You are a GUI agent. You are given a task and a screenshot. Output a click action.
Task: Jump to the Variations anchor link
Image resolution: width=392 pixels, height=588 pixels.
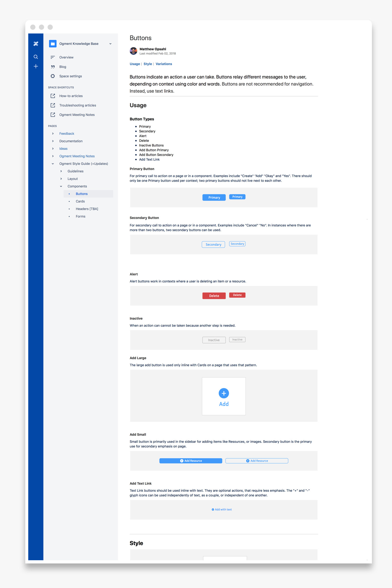pyautogui.click(x=164, y=64)
